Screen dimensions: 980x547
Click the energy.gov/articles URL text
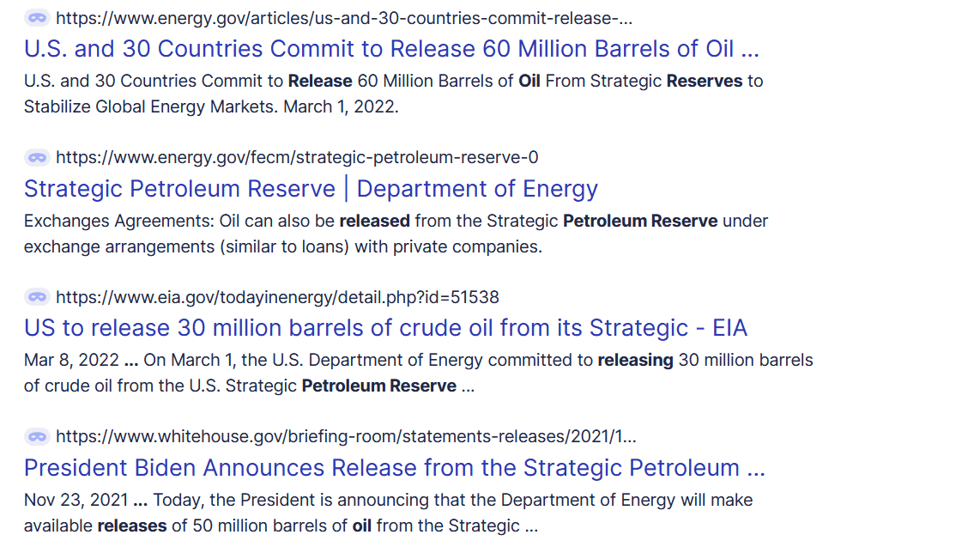click(343, 18)
